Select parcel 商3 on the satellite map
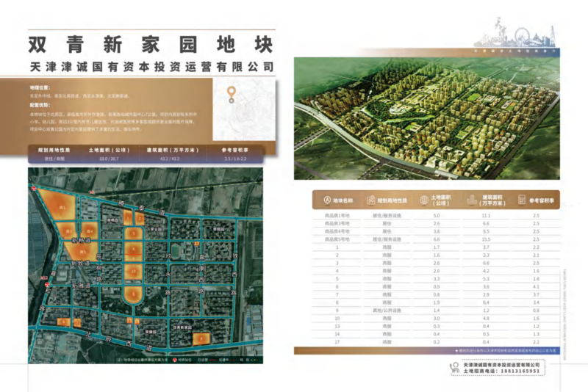This screenshot has width=588, height=392. point(69,232)
